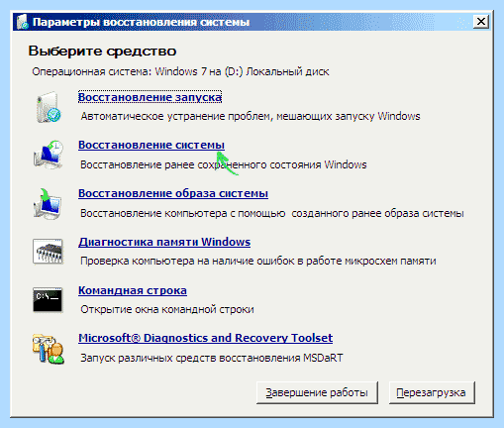The image size is (504, 428).
Task: Click the text "Открытие окна командной строки"
Action: pyautogui.click(x=167, y=309)
